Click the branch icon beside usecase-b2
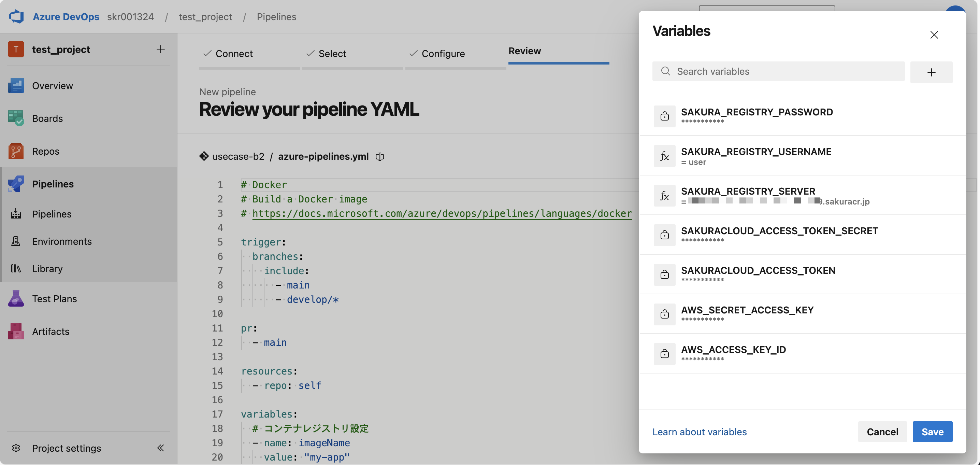 coord(204,156)
